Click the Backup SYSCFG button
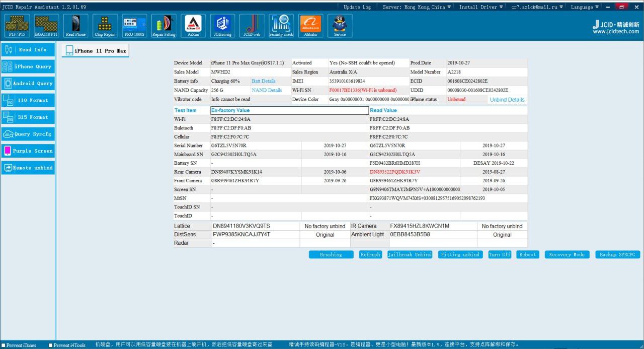644x349 pixels. click(x=617, y=255)
